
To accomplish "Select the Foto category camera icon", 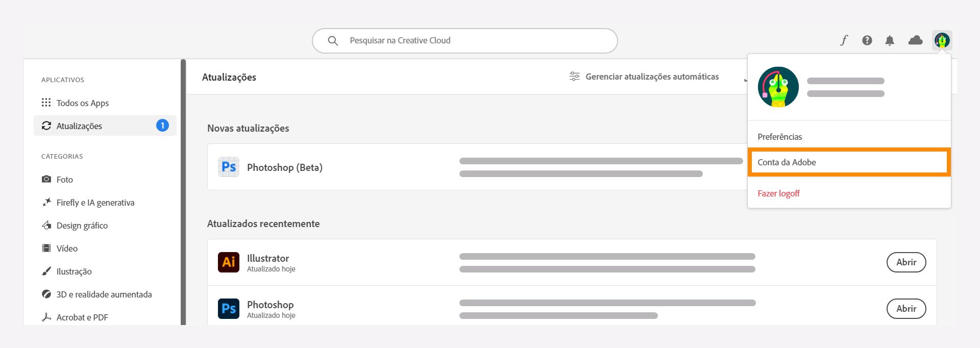I will (46, 179).
